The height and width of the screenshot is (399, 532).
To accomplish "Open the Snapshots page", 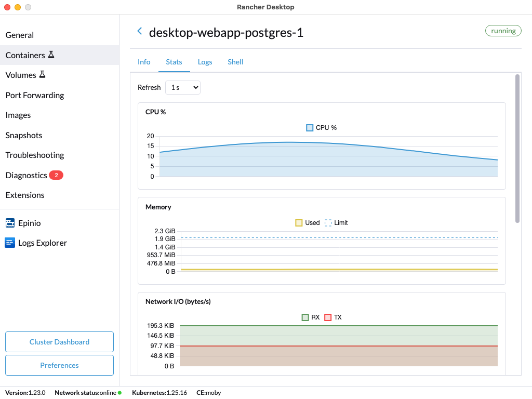I will point(59,135).
